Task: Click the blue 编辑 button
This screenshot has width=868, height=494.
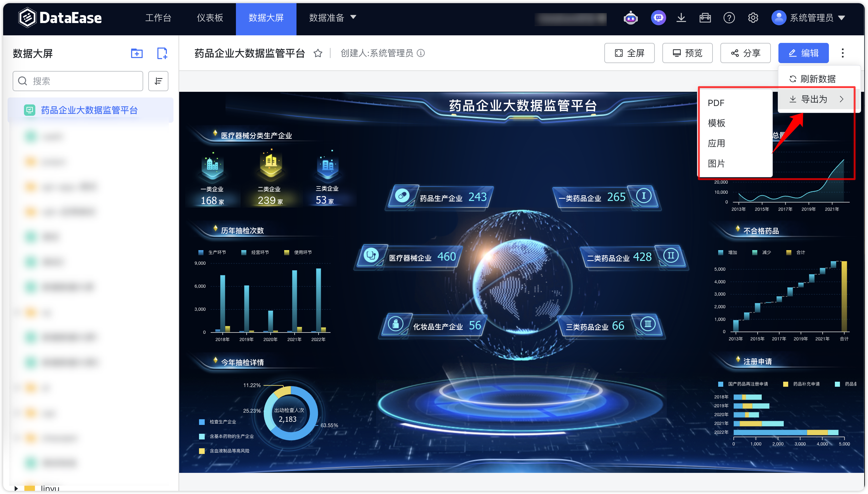Action: click(x=803, y=53)
